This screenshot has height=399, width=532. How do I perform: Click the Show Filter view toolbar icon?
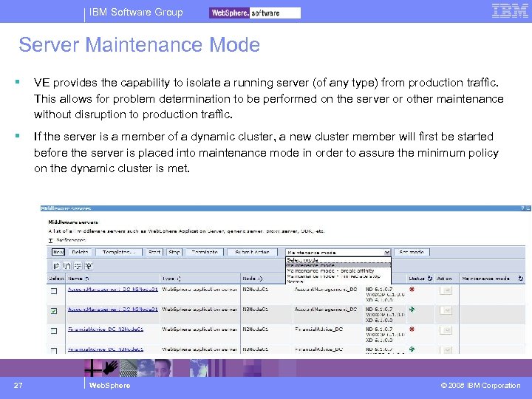tap(78, 266)
